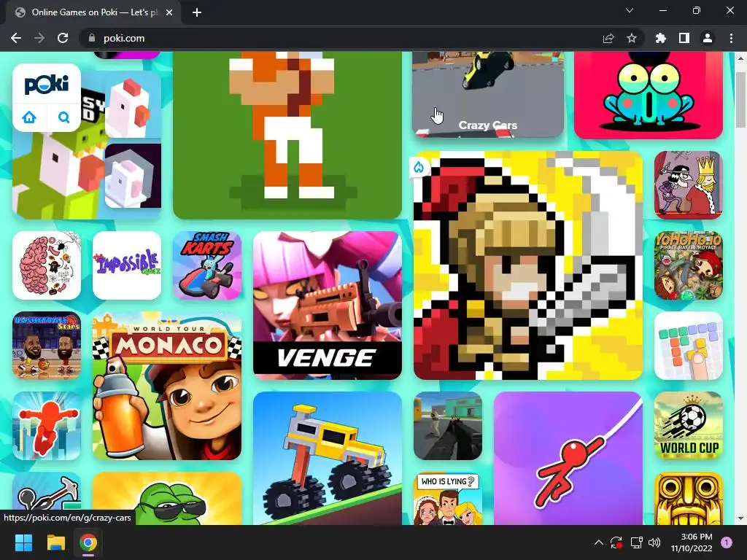Bookmark this page with the star icon
The image size is (747, 560).
pyautogui.click(x=632, y=38)
